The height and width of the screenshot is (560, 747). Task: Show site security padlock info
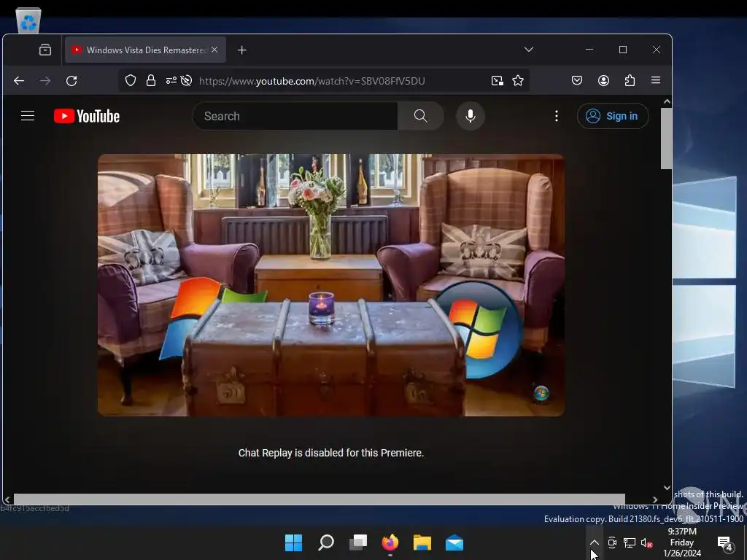pyautogui.click(x=151, y=80)
